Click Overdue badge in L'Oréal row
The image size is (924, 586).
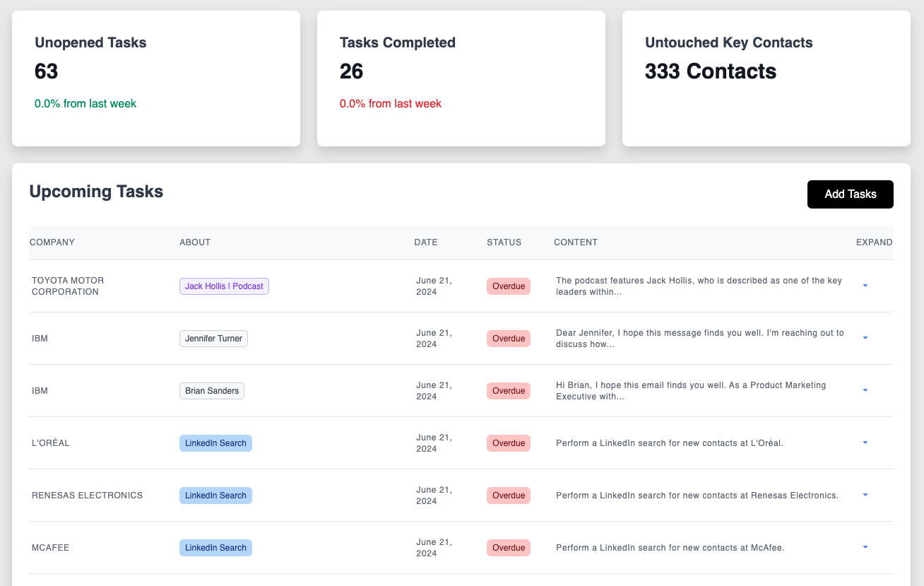click(509, 443)
